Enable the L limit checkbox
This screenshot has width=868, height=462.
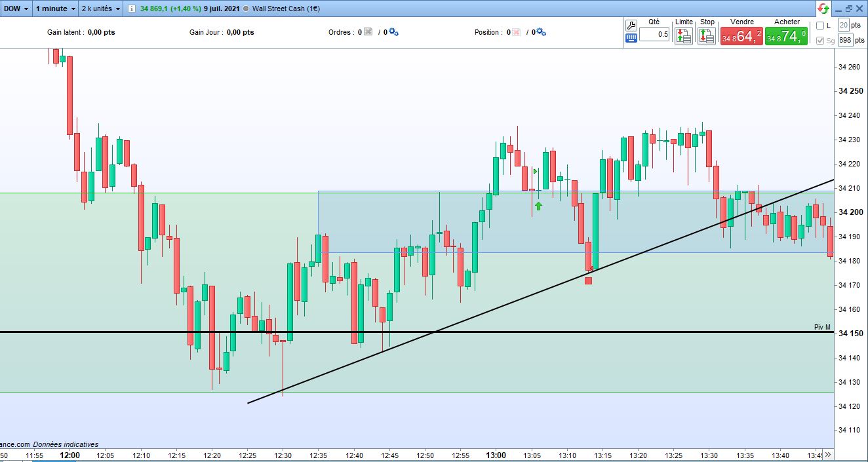[820, 26]
